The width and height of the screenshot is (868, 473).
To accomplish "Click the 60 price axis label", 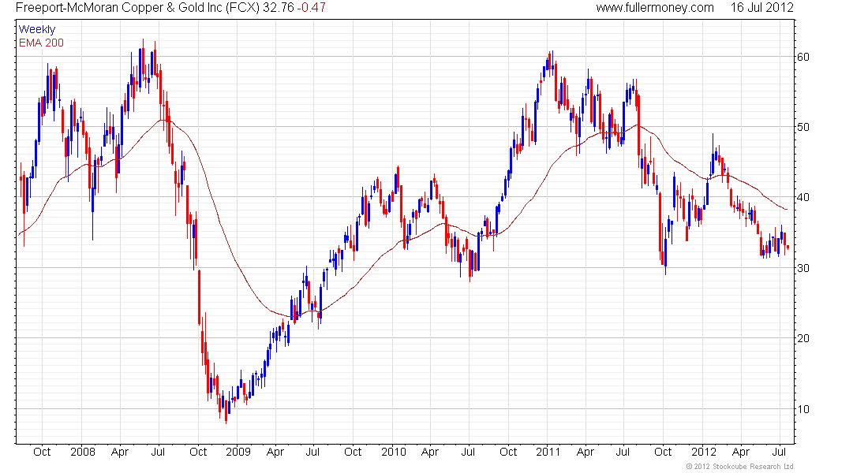I will (803, 57).
